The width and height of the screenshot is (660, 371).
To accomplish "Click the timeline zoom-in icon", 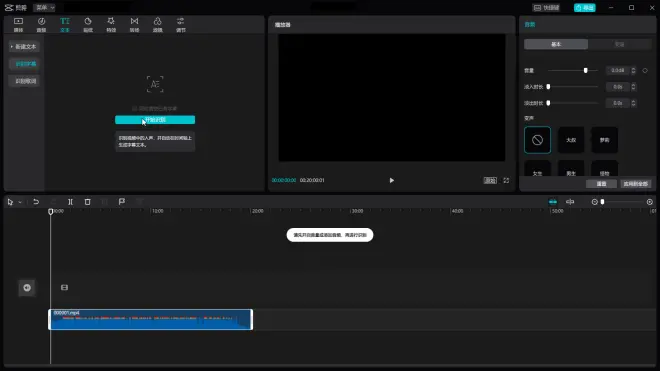I will (649, 202).
